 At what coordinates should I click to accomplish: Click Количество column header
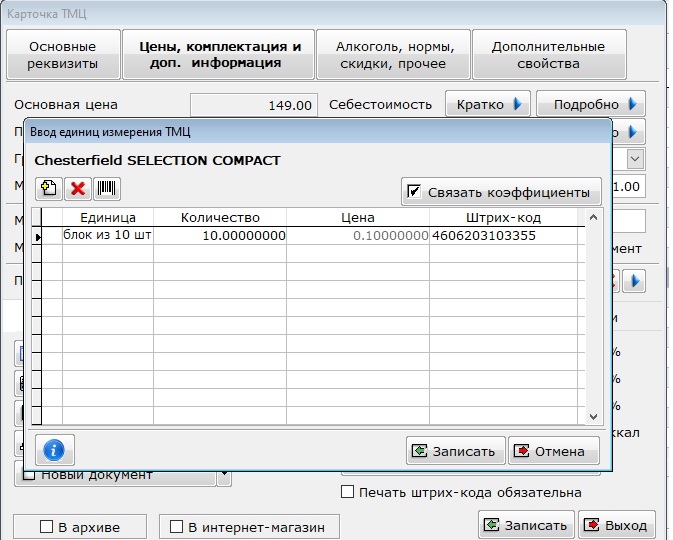(220, 217)
